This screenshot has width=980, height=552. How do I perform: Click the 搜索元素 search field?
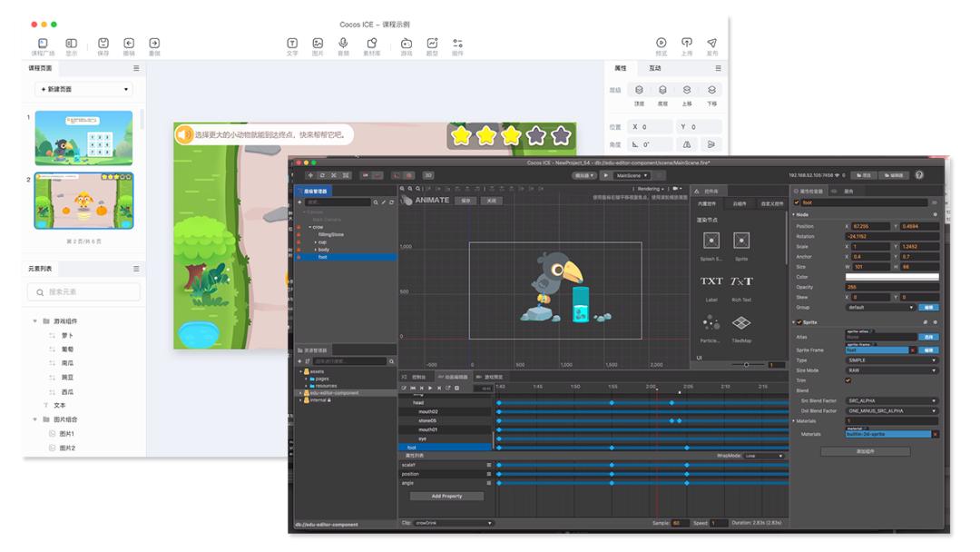[x=83, y=292]
